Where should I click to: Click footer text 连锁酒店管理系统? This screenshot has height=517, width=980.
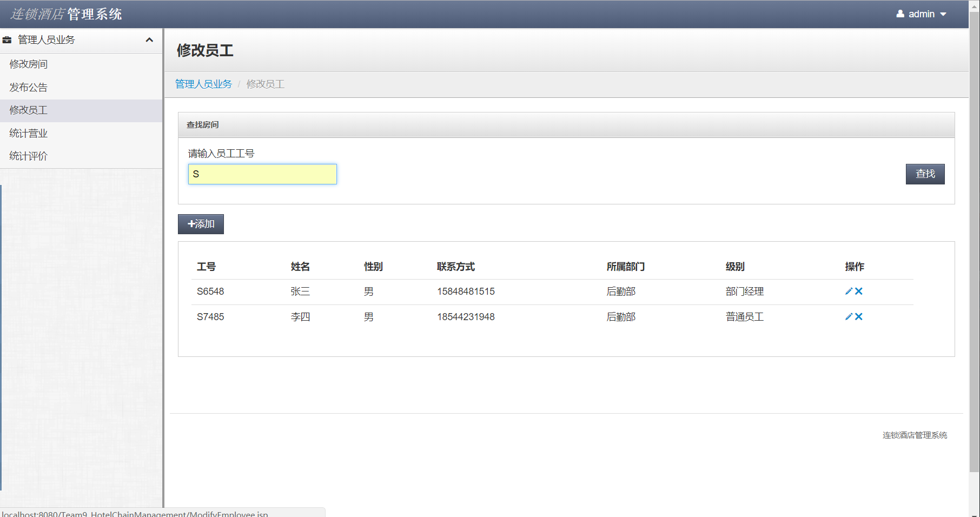click(915, 435)
